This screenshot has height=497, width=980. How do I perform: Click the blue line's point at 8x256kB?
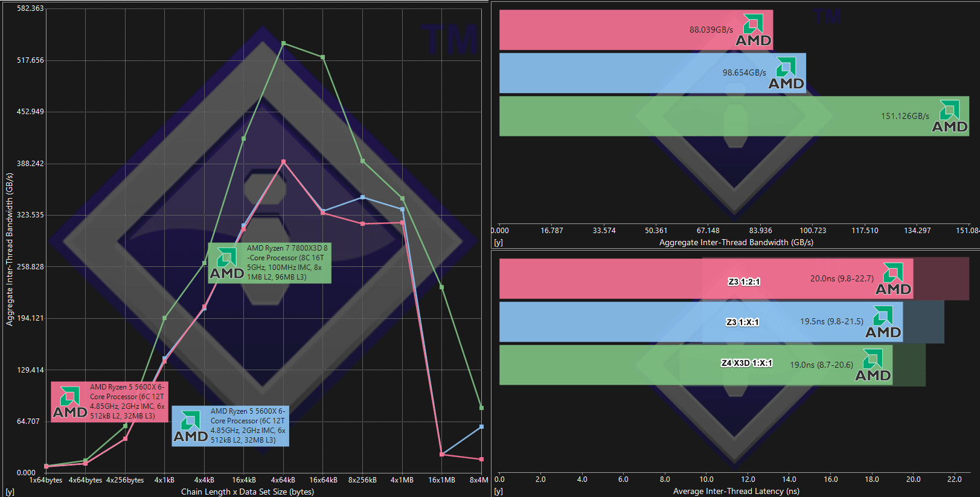pos(363,197)
